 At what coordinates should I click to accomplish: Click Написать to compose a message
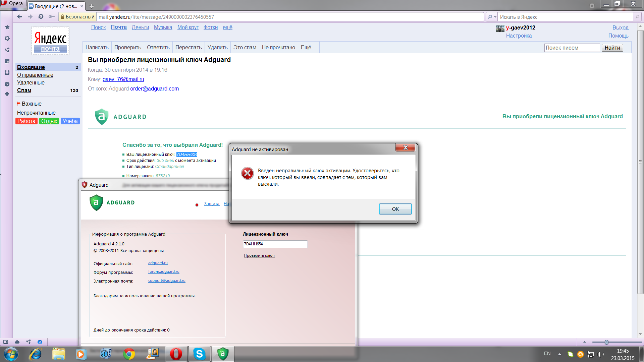(97, 48)
